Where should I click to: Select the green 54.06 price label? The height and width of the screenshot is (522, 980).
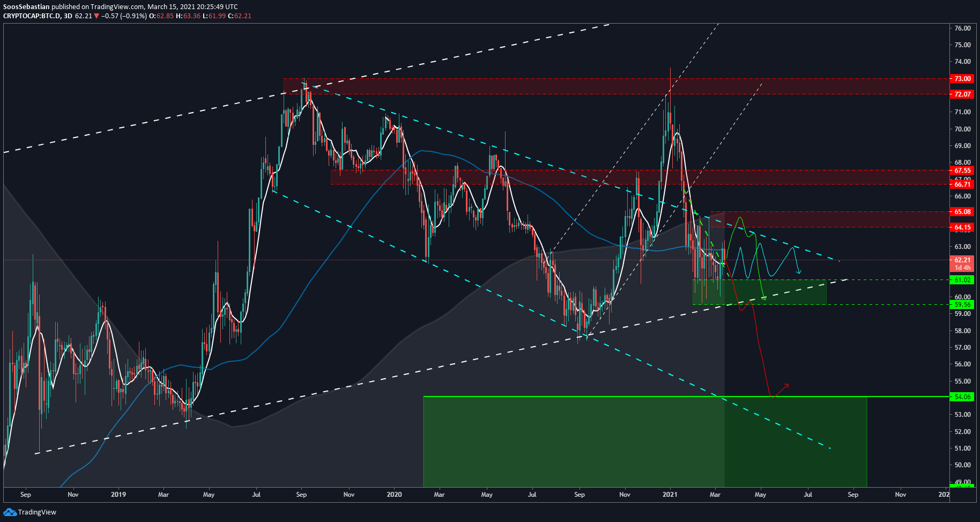pos(962,397)
